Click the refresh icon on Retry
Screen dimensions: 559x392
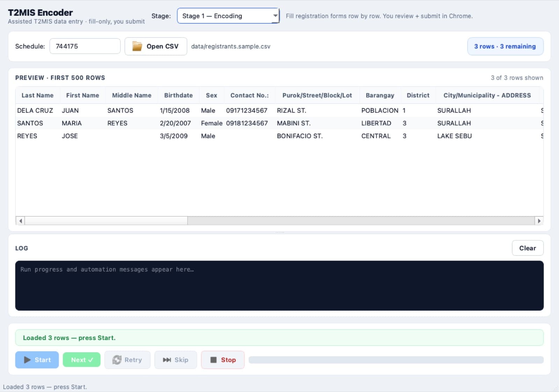[x=117, y=360]
